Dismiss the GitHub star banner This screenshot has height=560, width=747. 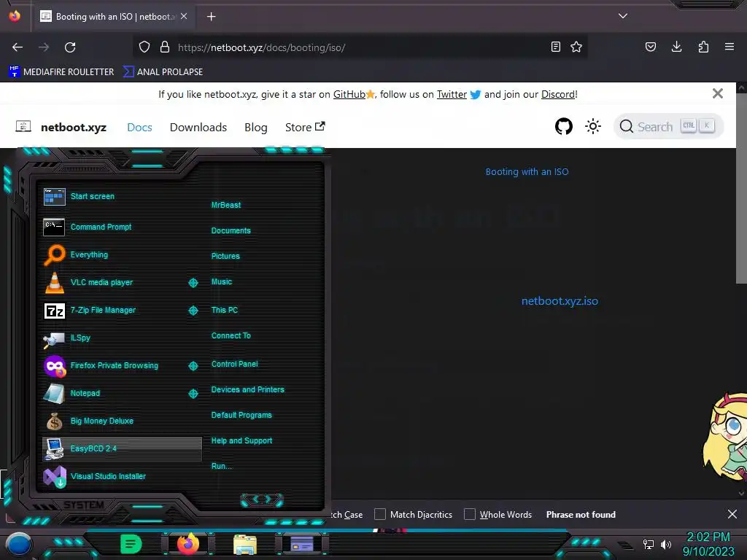pyautogui.click(x=718, y=93)
